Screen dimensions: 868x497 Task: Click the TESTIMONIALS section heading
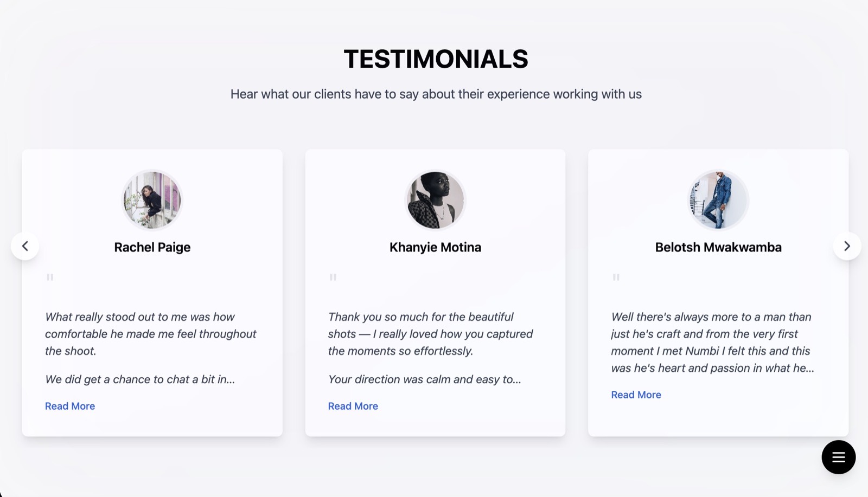436,59
